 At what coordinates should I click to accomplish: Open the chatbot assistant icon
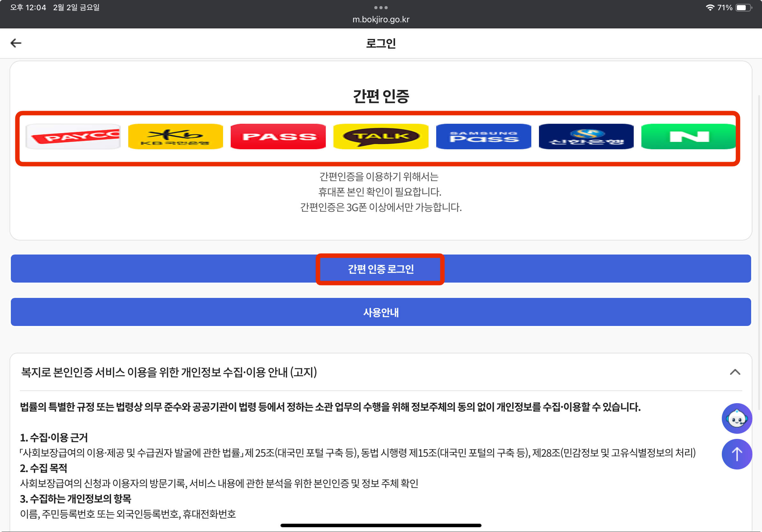736,418
